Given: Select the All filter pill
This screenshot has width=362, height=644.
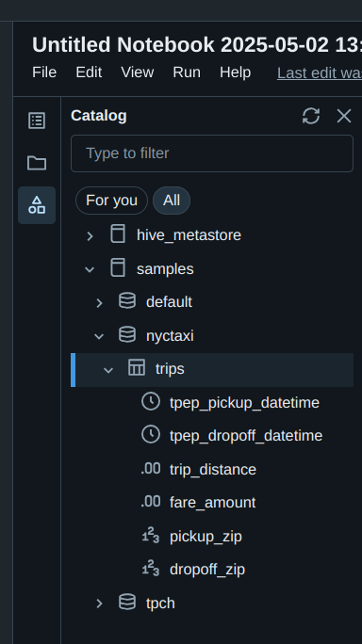Looking at the screenshot, I should [x=172, y=201].
